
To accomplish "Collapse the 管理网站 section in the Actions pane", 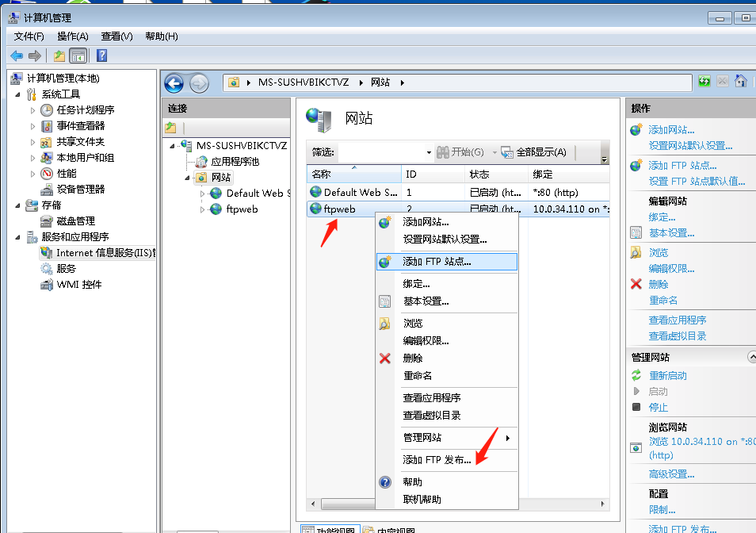I will pyautogui.click(x=752, y=356).
